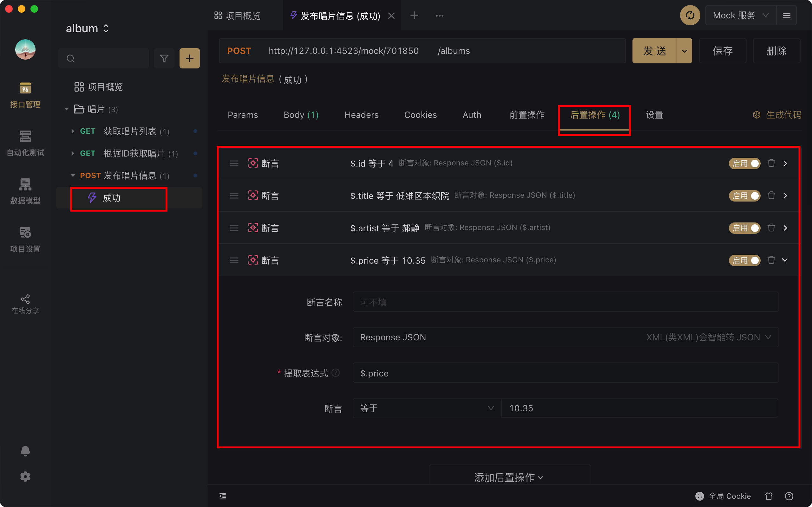
Task: Click the plus button to add new item
Action: pos(190,58)
